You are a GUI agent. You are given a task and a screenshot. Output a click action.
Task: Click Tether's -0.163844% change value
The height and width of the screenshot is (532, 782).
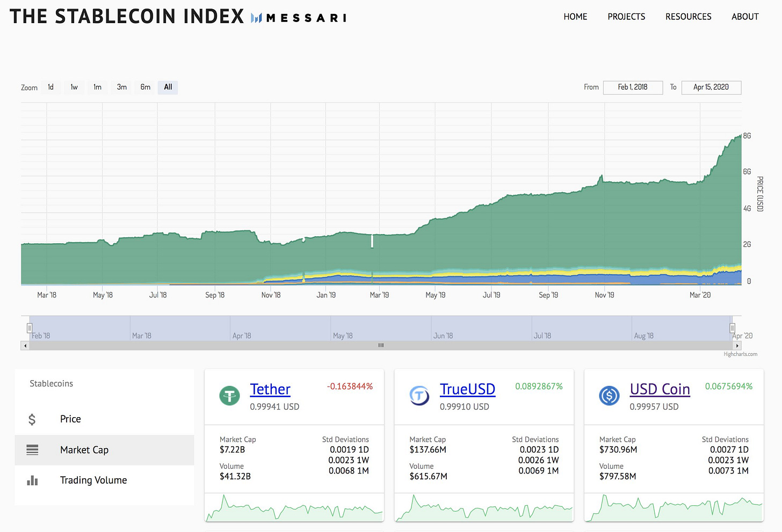(x=350, y=387)
